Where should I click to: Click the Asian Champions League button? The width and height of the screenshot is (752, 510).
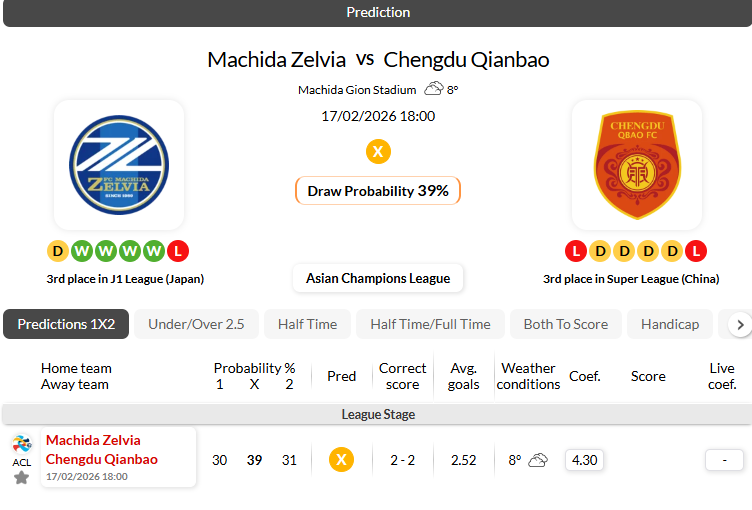point(378,278)
